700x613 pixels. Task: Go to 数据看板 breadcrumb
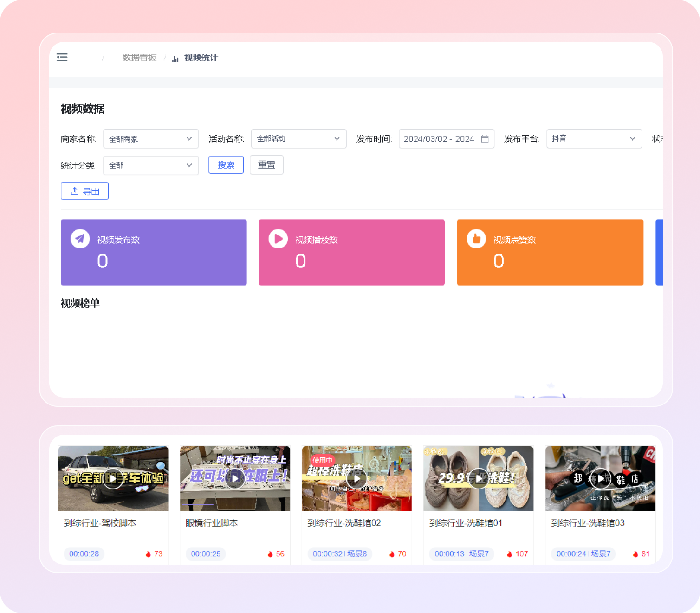pos(139,58)
